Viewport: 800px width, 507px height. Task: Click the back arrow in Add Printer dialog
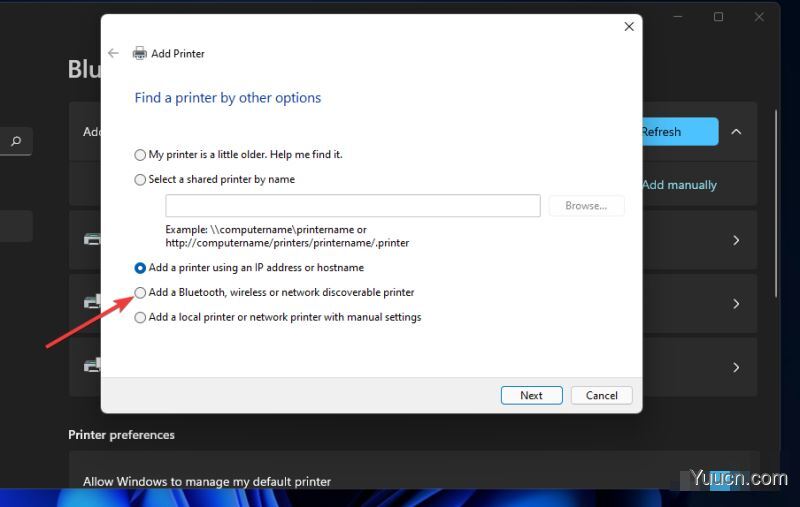[x=113, y=53]
